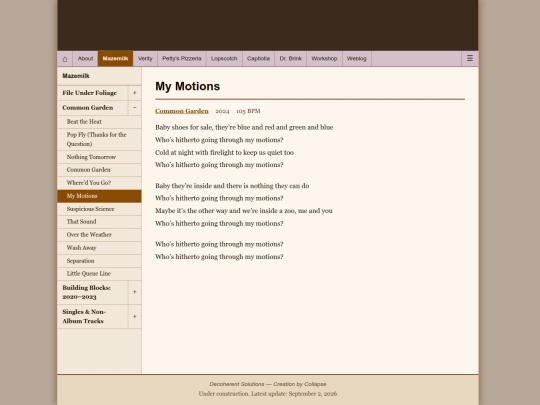
Task: Open the Suspicious Science song
Action: pos(99,209)
